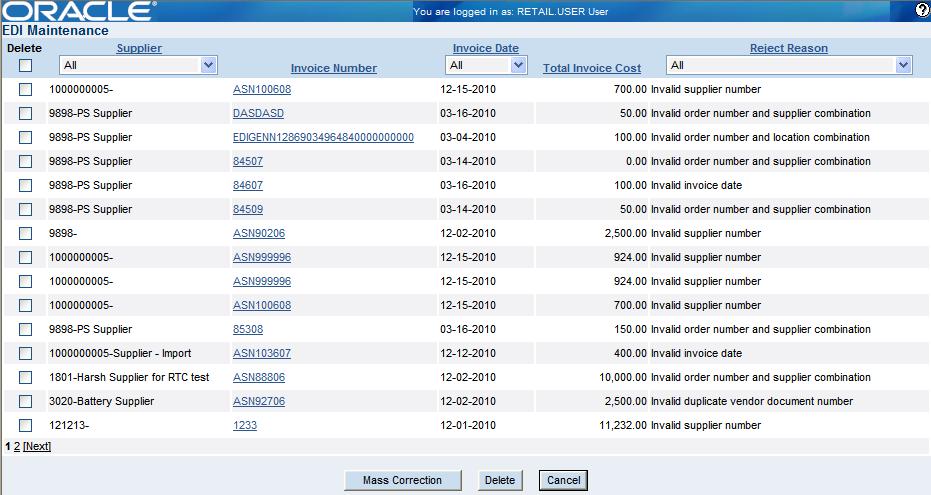The image size is (931, 495).
Task: Sort by Total Invoice Cost header
Action: 592,68
